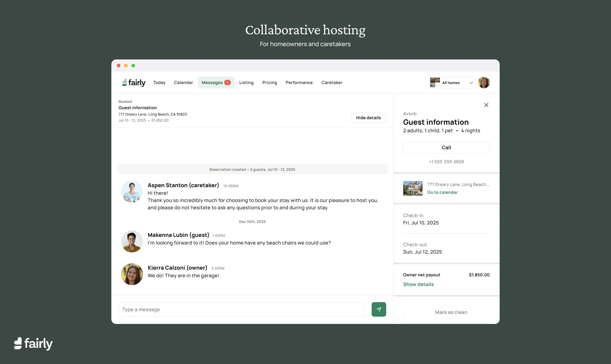Click the 777 Dreary Lane header address
Viewport: 611px width, 364px height.
pos(153,114)
